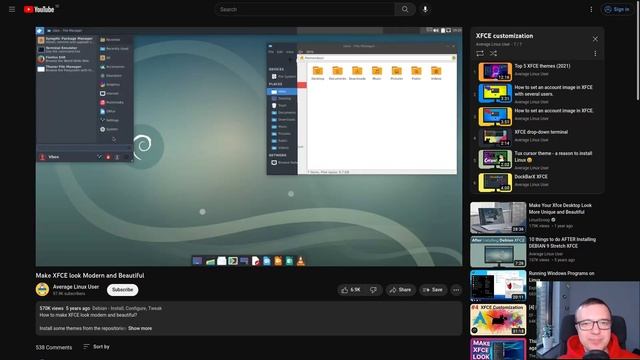
Task: Toggle loop playlist icon
Action: [x=480, y=53]
